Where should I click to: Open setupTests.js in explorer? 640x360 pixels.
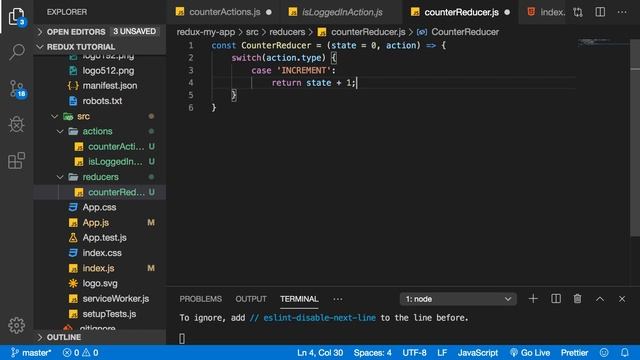(x=100, y=314)
